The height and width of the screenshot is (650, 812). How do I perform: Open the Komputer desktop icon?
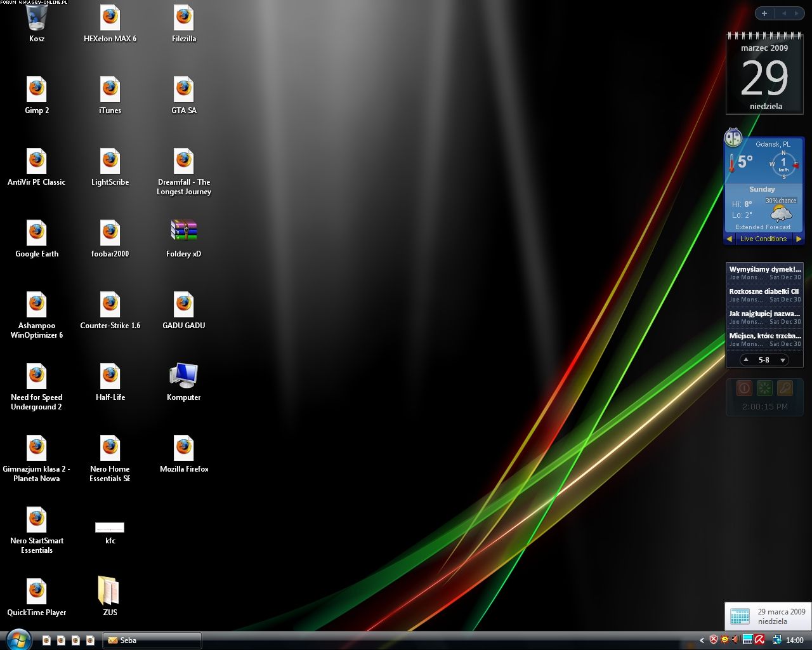click(x=184, y=382)
